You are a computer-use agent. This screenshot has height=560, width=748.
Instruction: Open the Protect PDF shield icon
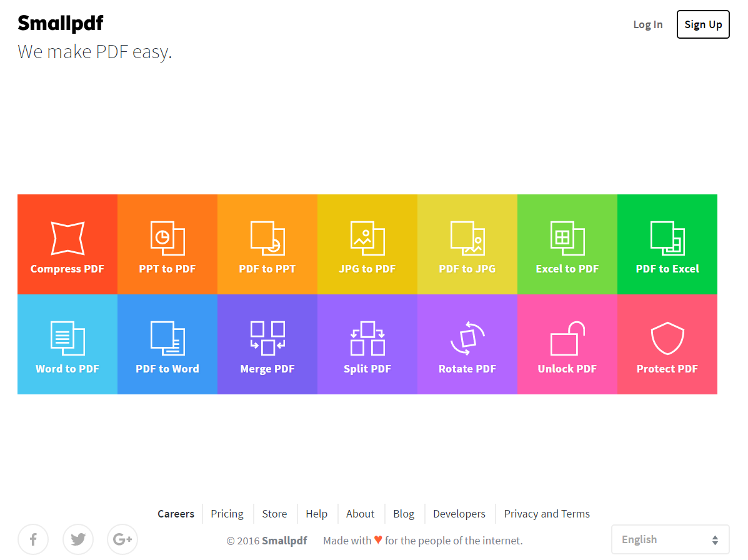click(667, 338)
